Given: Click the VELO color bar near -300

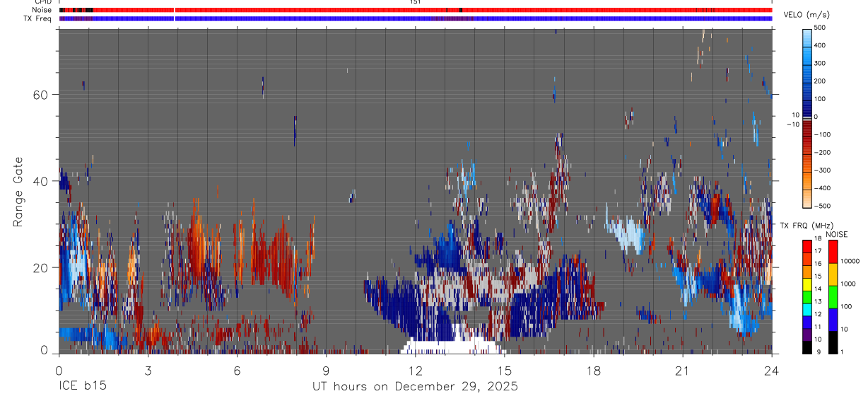Looking at the screenshot, I should click(807, 170).
